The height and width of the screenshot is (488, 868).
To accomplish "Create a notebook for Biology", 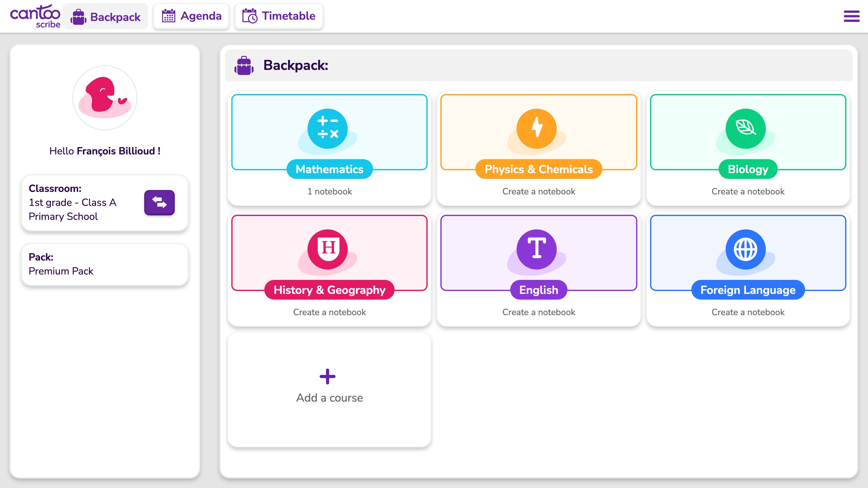I will click(x=748, y=192).
